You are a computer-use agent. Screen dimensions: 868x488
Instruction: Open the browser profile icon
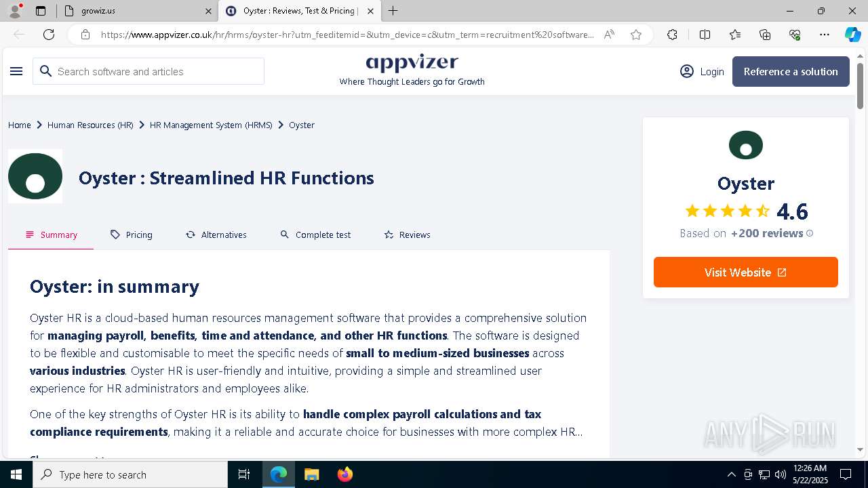15,11
